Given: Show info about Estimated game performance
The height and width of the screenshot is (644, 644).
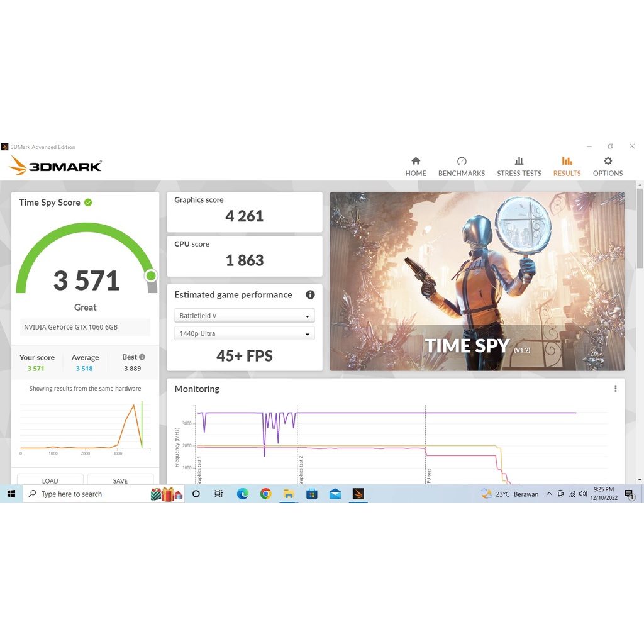Looking at the screenshot, I should pyautogui.click(x=310, y=294).
